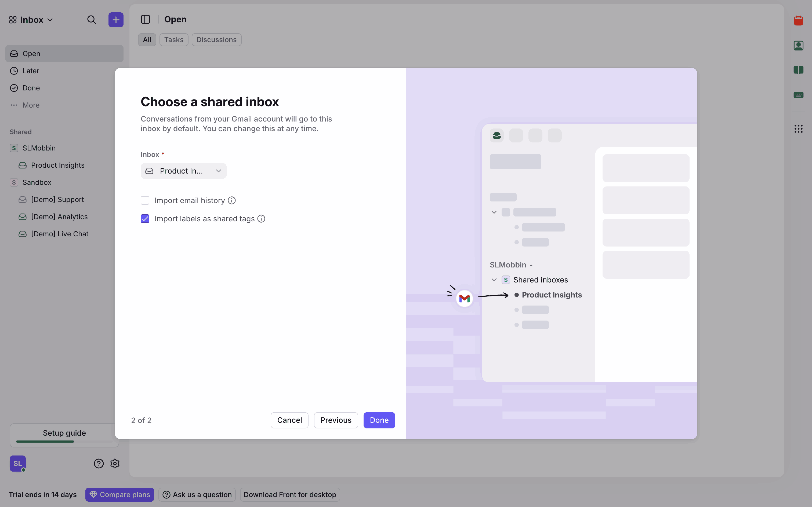Switch to the Tasks tab
Screen dimensions: 812x507
click(x=173, y=40)
